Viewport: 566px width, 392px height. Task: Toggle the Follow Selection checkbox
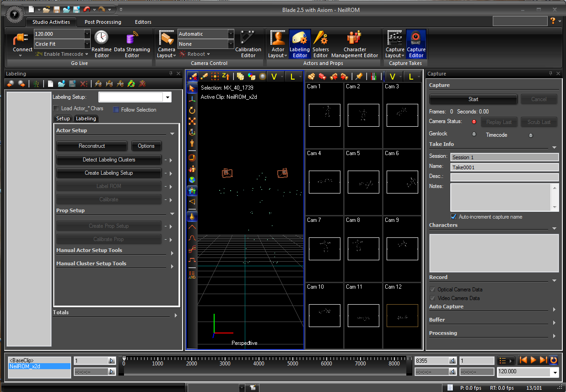click(x=116, y=110)
